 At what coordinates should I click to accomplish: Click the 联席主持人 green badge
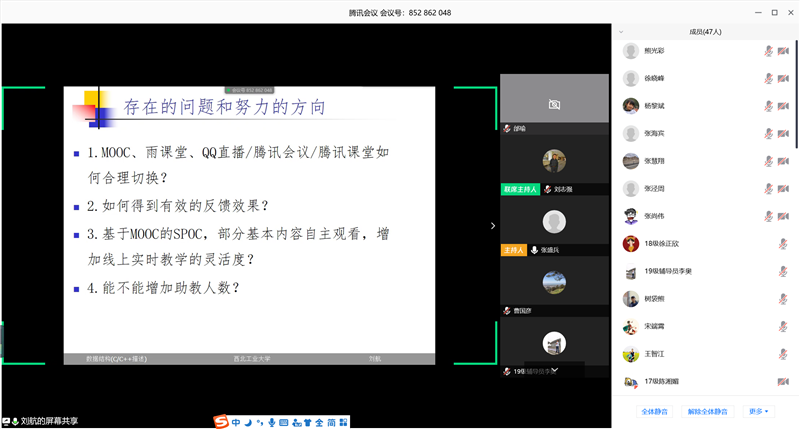click(520, 189)
